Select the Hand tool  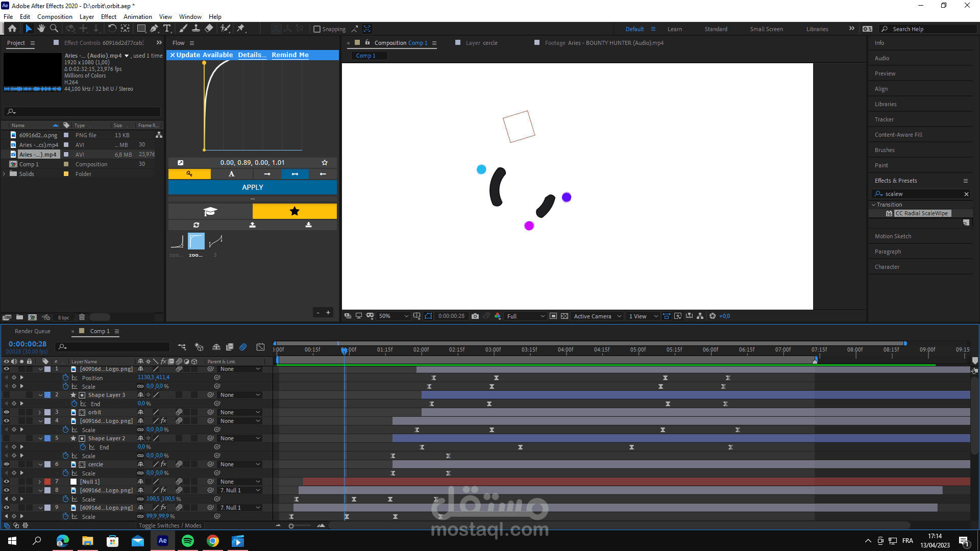41,29
